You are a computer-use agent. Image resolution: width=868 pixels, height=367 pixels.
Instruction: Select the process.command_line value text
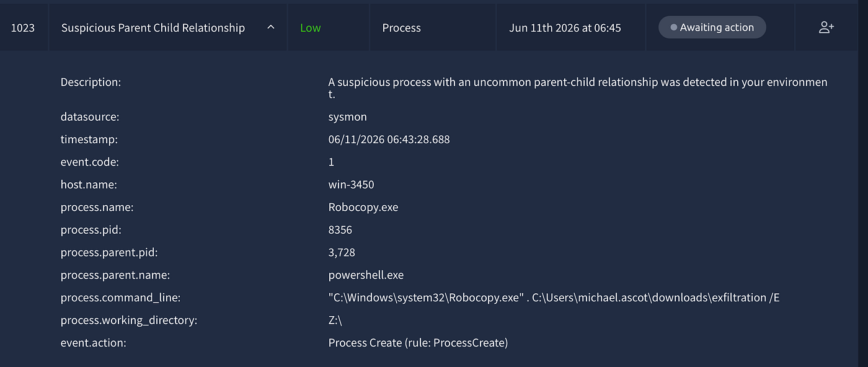(x=554, y=298)
